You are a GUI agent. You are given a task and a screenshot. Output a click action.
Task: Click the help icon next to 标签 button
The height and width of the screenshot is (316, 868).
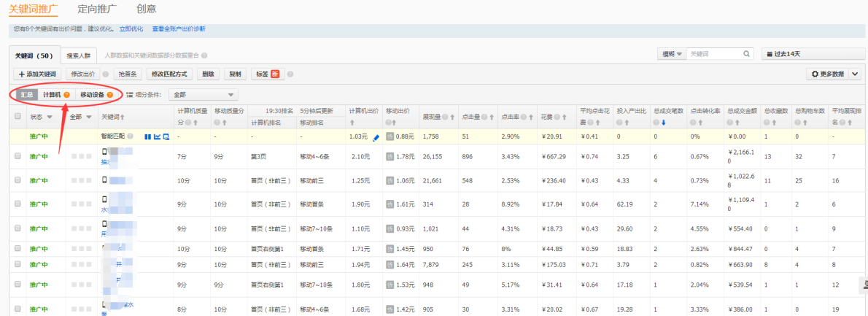[290, 74]
